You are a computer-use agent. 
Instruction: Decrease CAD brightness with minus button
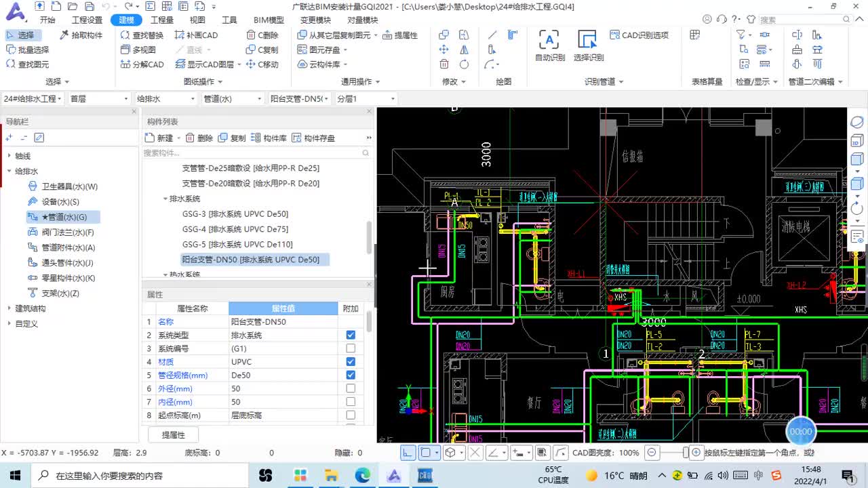click(652, 452)
